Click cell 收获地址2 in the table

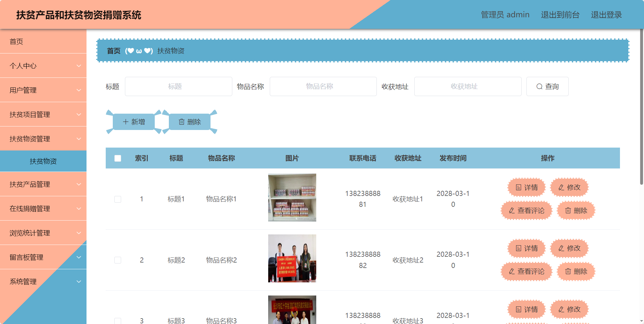[x=408, y=260]
